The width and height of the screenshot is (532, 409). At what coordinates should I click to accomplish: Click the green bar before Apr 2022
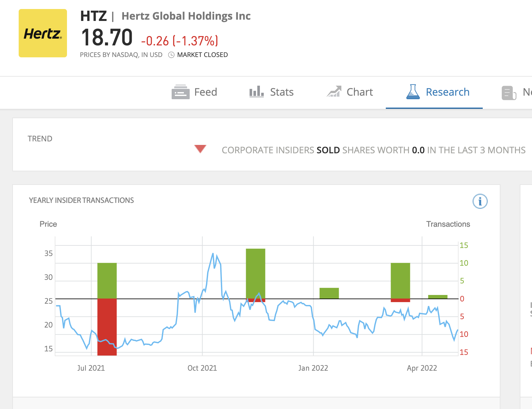[x=400, y=281]
